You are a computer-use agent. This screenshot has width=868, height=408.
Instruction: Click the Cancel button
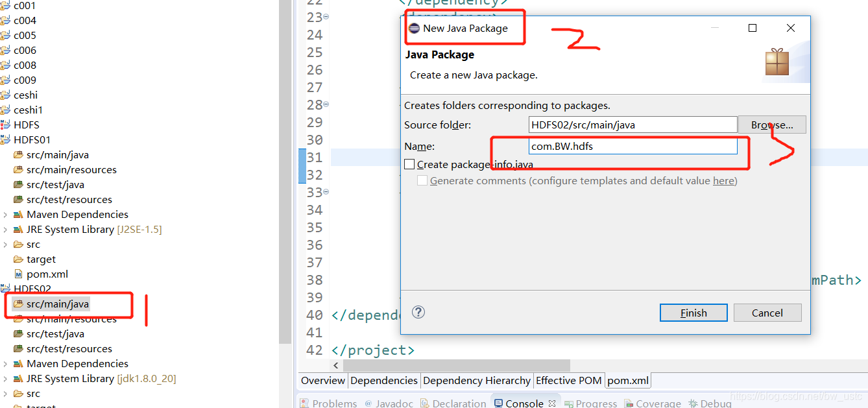click(767, 313)
